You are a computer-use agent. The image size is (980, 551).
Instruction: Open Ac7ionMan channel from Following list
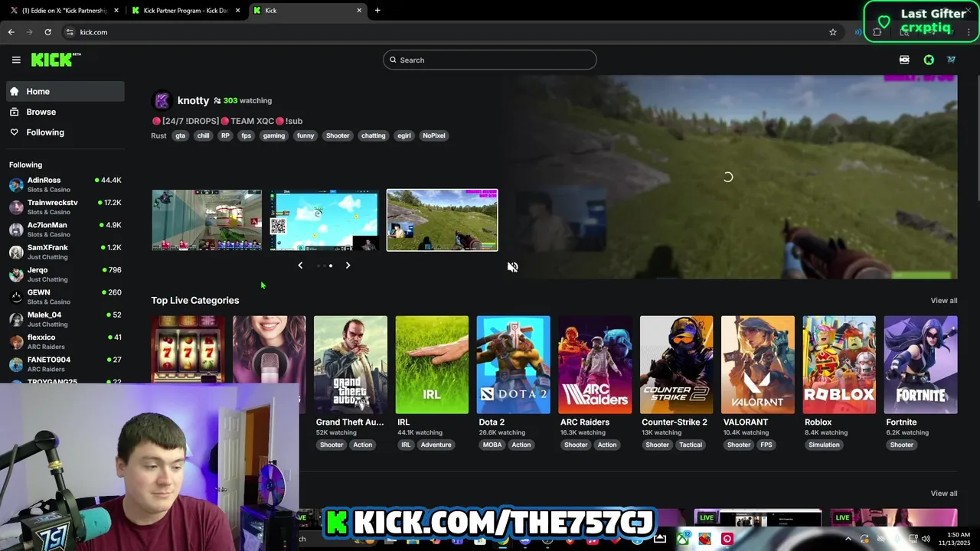click(x=65, y=230)
